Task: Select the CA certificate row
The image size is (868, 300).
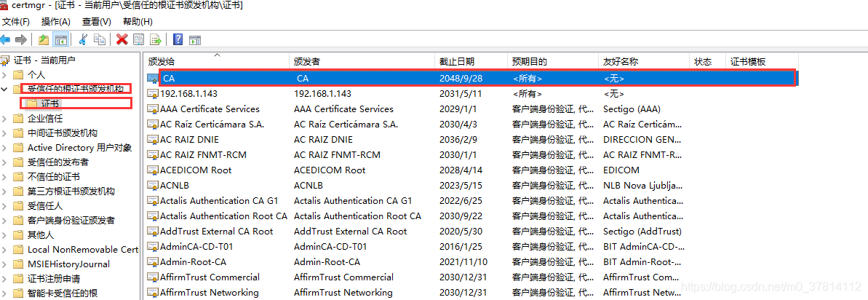Action: [x=471, y=79]
